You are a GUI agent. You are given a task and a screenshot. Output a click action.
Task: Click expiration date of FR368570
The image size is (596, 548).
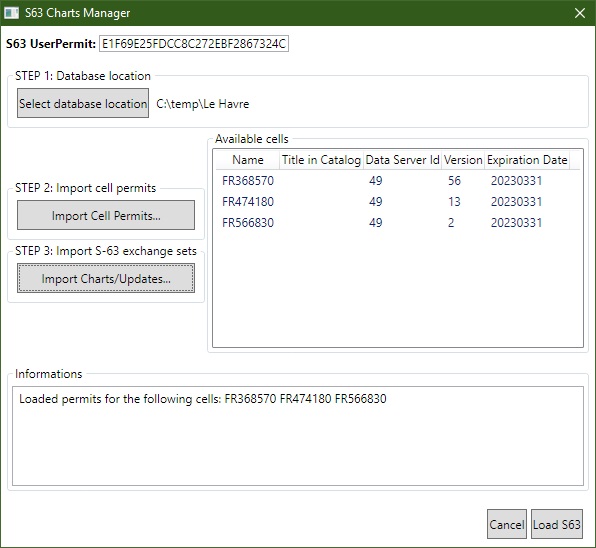click(x=516, y=181)
